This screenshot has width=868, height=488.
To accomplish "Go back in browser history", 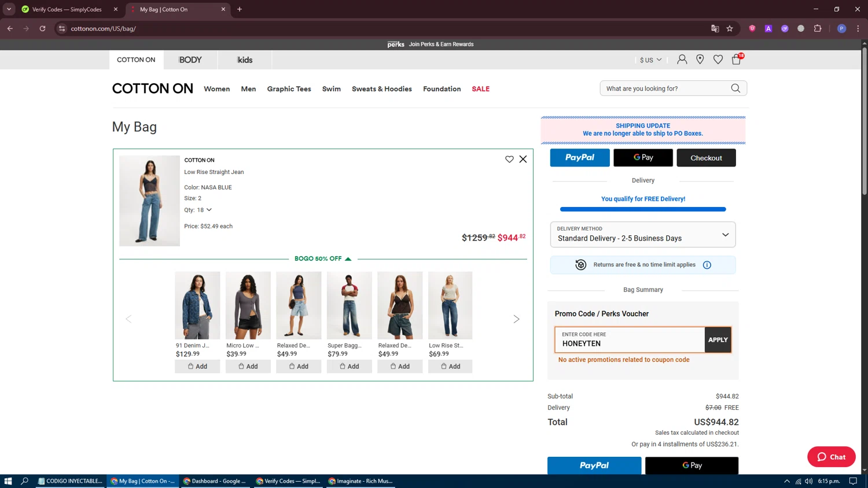I will tap(10, 28).
